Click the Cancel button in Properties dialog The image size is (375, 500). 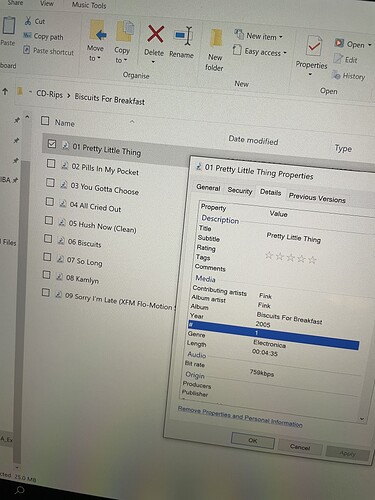click(300, 447)
